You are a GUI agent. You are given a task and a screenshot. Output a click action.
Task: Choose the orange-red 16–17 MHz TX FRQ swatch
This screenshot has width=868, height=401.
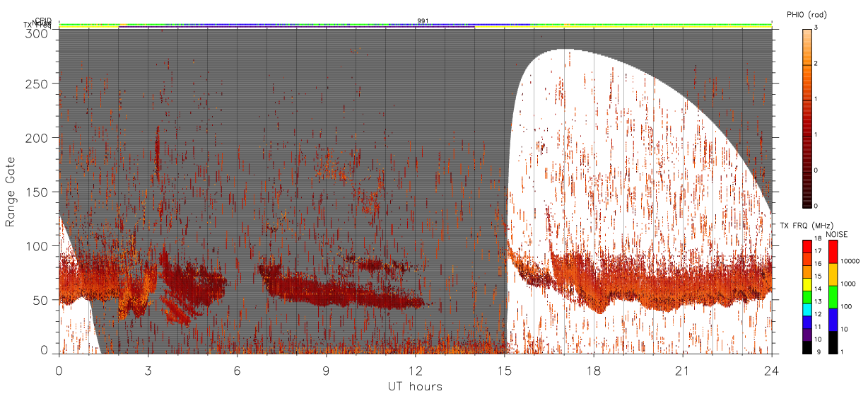(x=807, y=259)
